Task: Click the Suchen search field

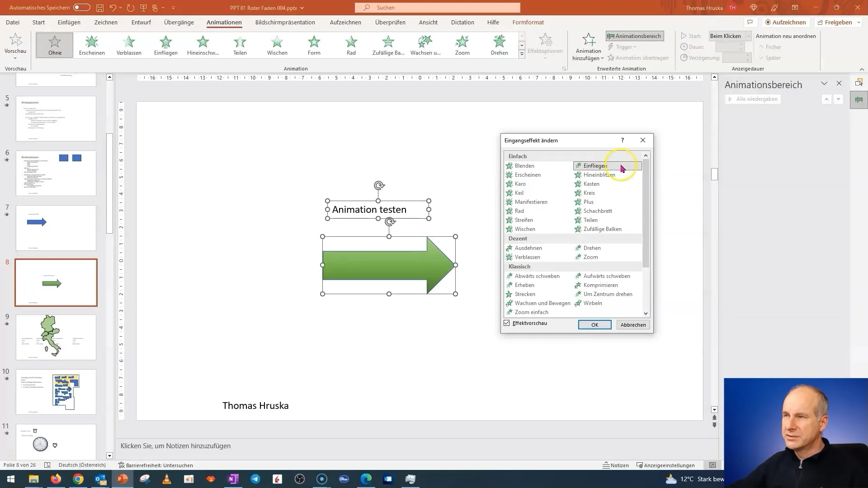Action: tap(438, 8)
